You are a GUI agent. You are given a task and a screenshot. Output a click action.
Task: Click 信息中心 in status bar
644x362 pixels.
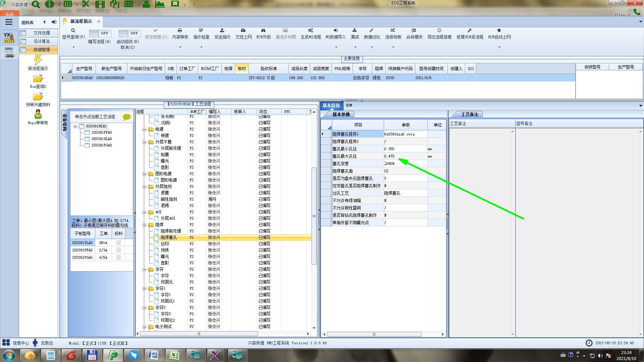21,343
